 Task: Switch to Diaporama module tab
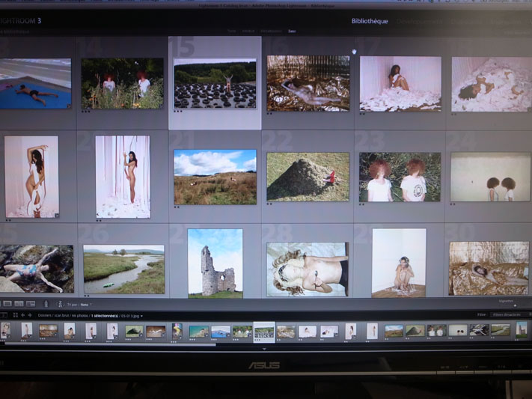[x=466, y=22]
